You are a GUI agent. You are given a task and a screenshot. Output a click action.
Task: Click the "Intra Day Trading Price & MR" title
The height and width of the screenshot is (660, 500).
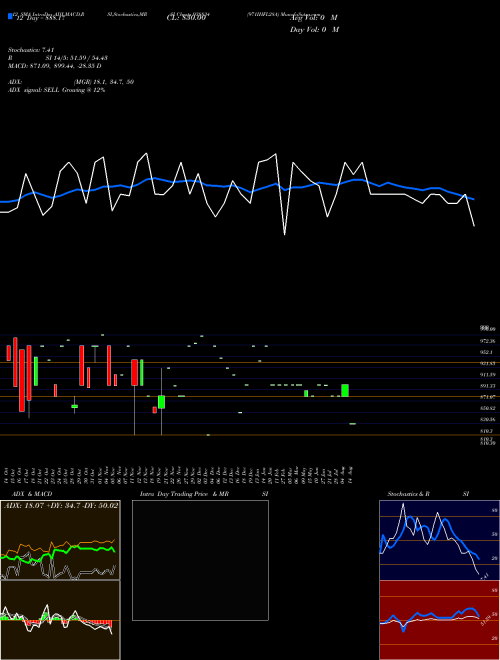[184, 494]
